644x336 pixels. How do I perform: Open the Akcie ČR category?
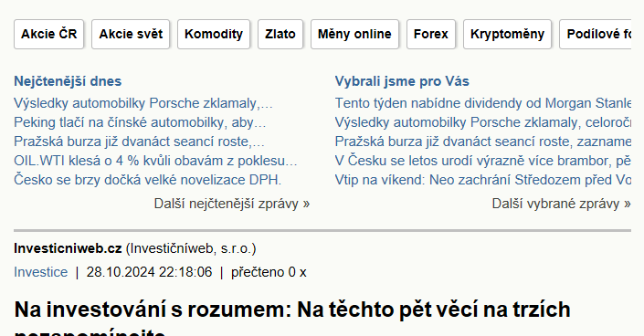click(49, 34)
